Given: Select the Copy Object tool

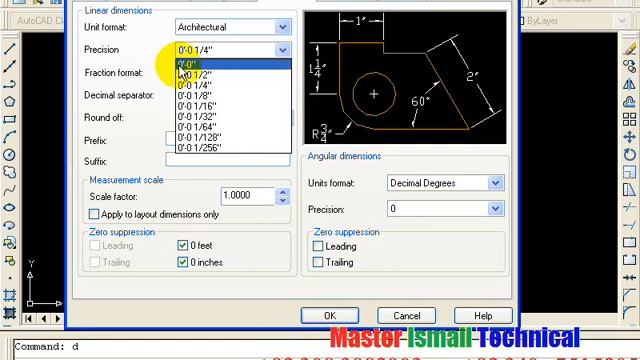Looking at the screenshot, I should (630, 66).
